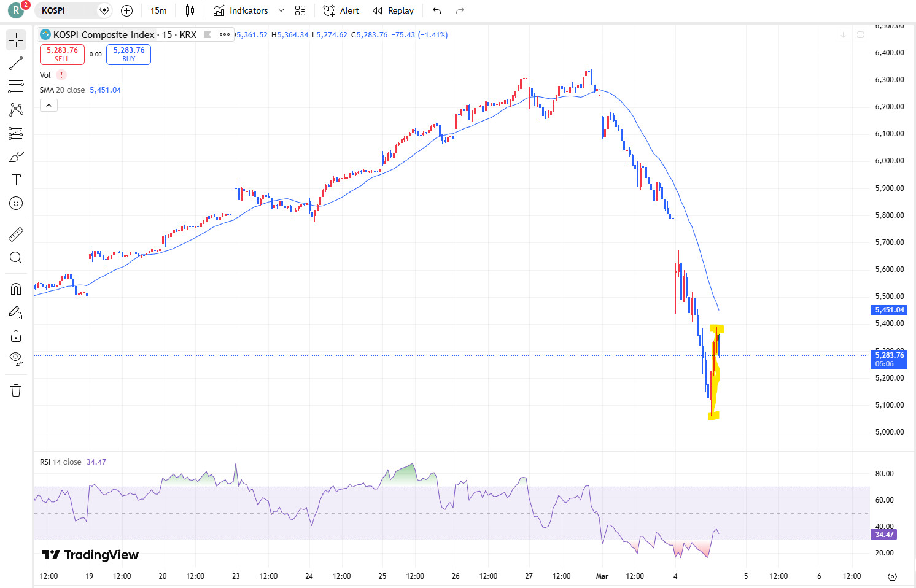Select the text annotation tool
This screenshot has width=916, height=588.
point(16,180)
